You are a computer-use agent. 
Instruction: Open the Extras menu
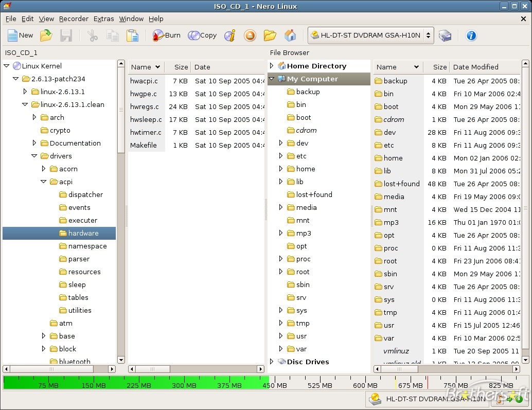[103, 19]
